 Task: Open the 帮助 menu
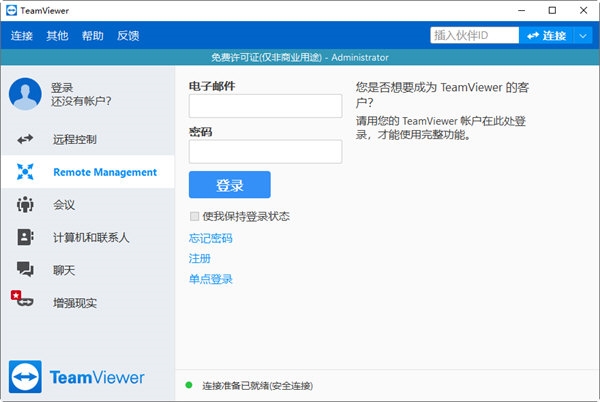(93, 36)
